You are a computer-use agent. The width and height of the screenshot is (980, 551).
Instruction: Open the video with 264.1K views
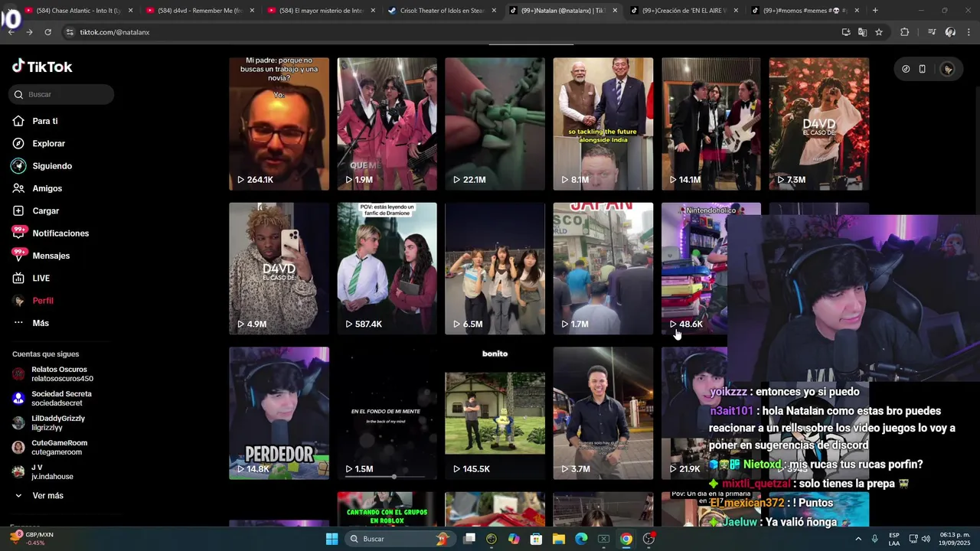[x=279, y=123]
